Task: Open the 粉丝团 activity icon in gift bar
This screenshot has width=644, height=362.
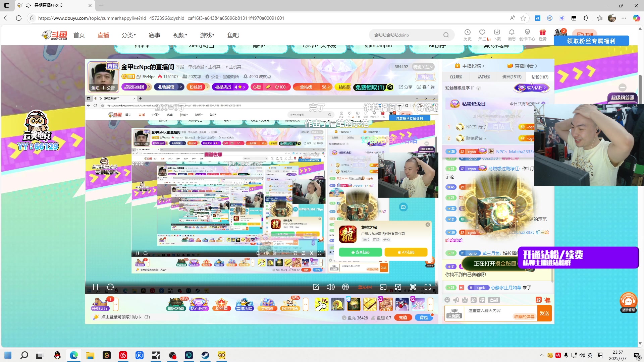Action: (x=221, y=304)
